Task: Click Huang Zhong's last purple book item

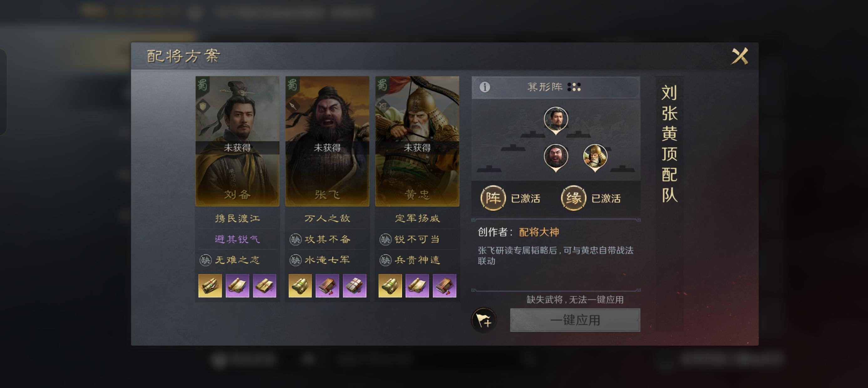Action: click(444, 286)
